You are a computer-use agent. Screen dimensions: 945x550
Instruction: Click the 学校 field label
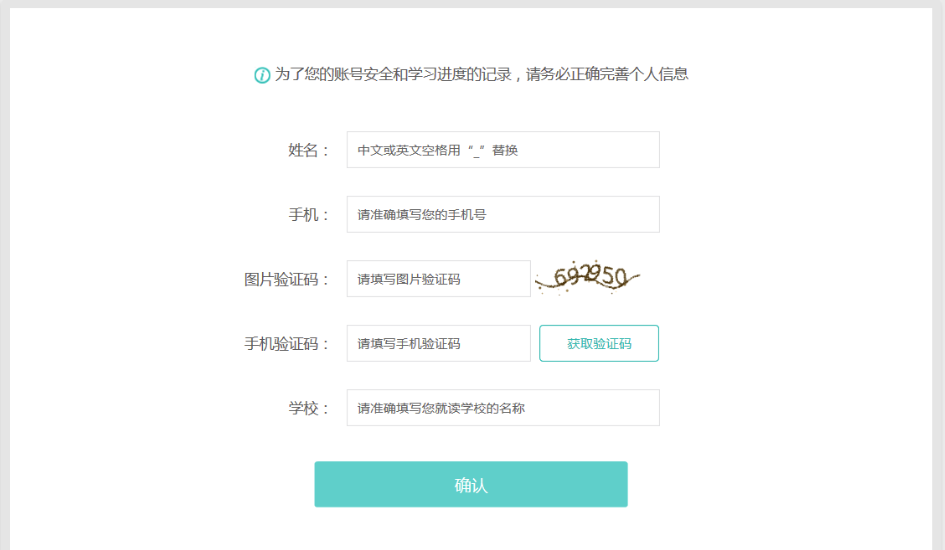(x=308, y=407)
